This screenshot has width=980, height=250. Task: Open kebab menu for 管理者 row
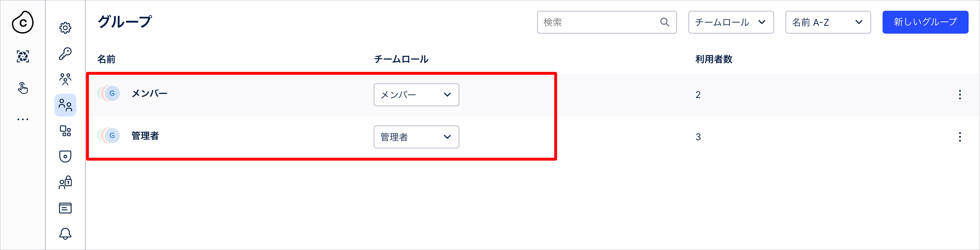click(x=959, y=137)
